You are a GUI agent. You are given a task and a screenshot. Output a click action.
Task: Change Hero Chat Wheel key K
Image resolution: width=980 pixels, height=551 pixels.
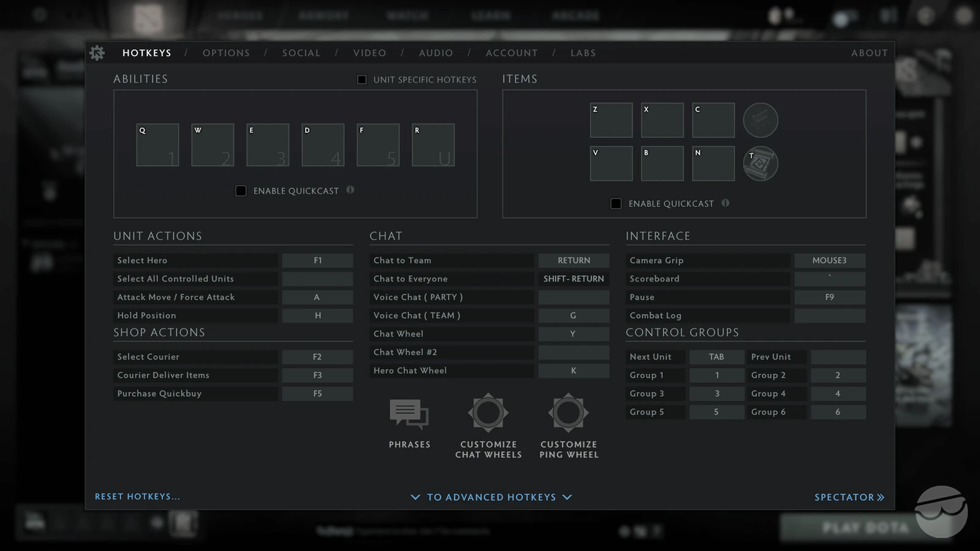click(x=574, y=370)
